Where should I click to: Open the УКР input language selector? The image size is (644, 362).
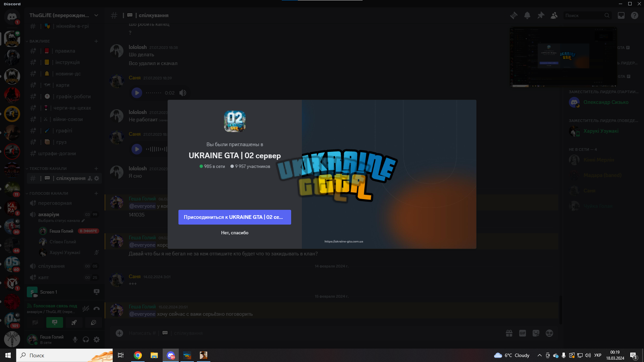point(598,355)
